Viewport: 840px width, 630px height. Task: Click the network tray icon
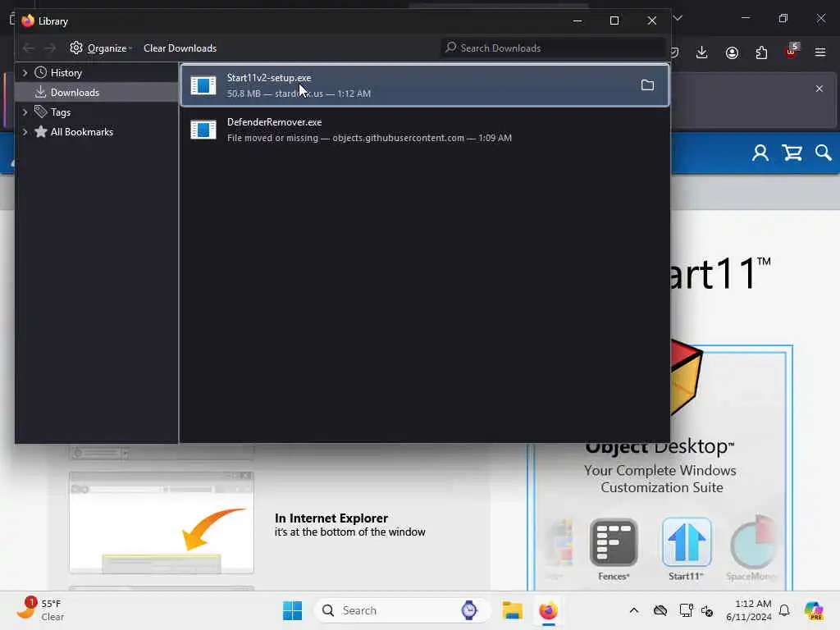(686, 610)
